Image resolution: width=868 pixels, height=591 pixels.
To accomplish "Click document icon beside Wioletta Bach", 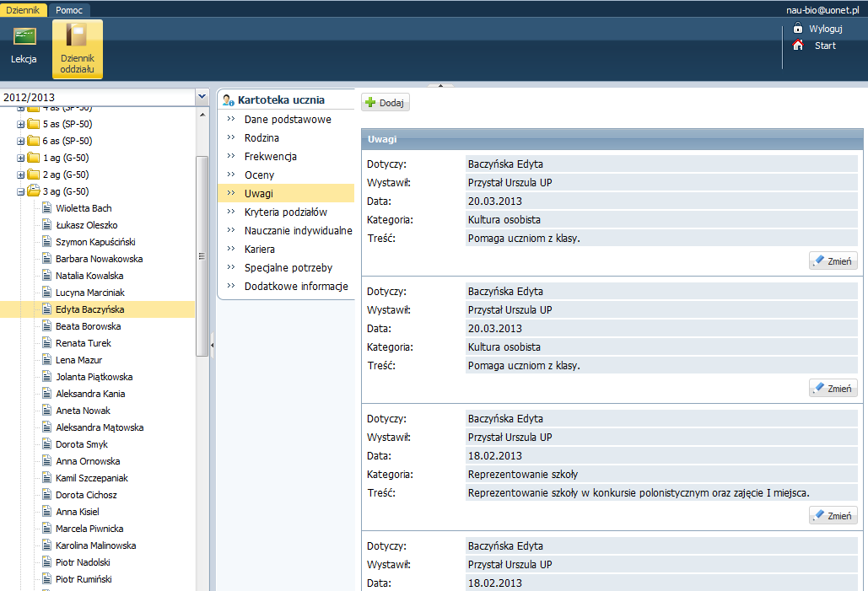I will coord(47,208).
